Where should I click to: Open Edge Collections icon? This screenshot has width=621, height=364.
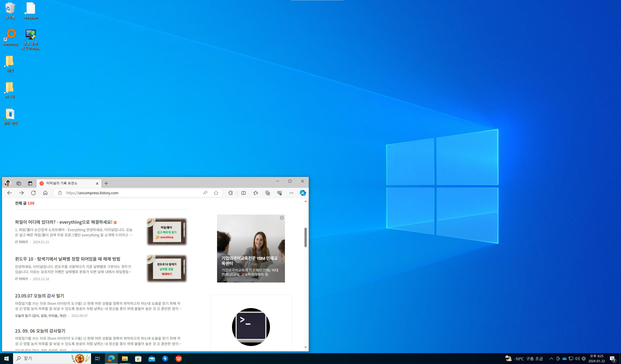[x=267, y=193]
